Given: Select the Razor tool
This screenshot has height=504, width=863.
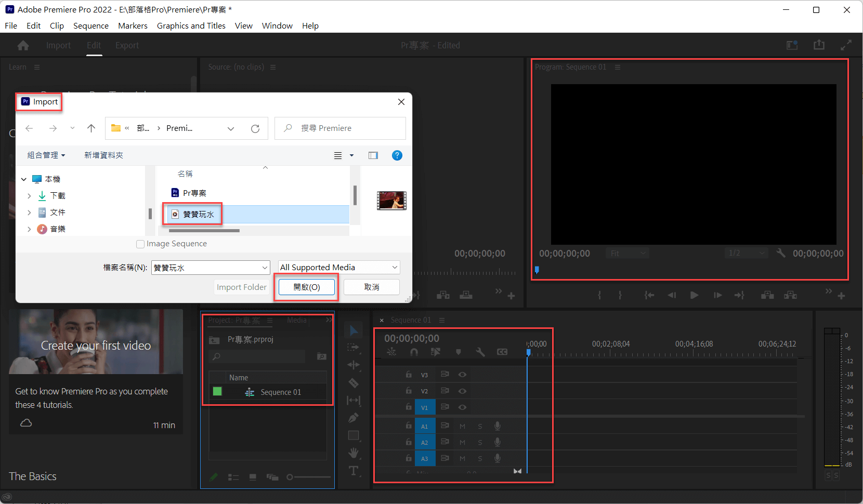Looking at the screenshot, I should (x=354, y=383).
